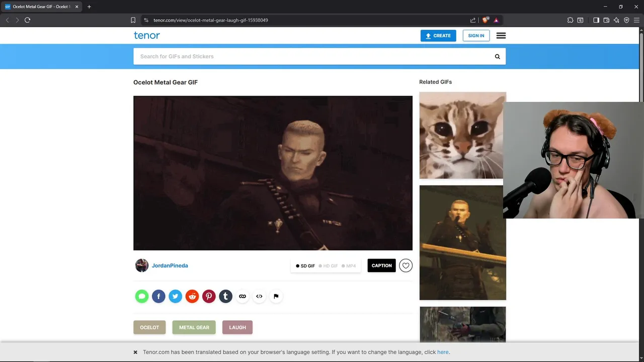Click the SIGN IN button
Viewport: 644px width, 362px height.
[x=476, y=36]
